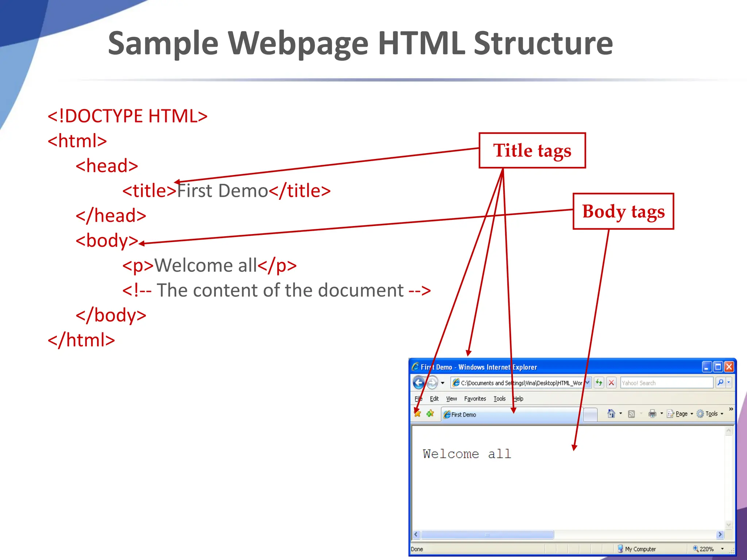Maximize the Internet Explorer window
Screen dimensions: 747x560
(718, 367)
